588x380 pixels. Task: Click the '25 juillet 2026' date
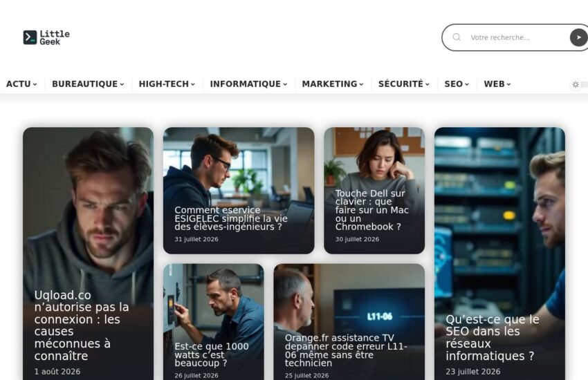click(x=306, y=375)
